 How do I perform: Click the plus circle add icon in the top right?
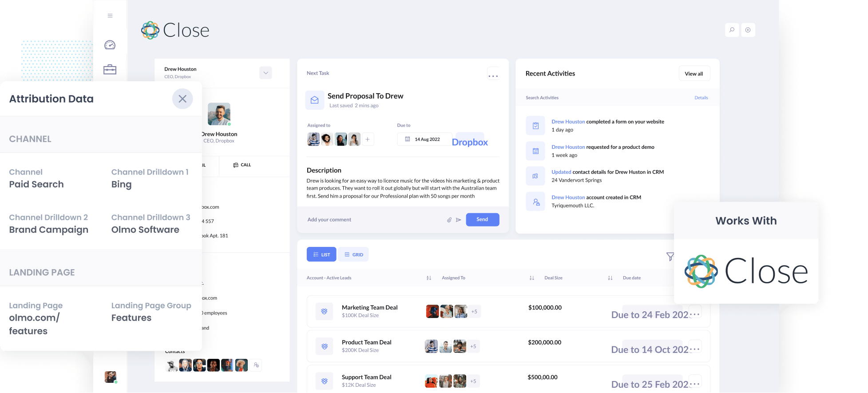[748, 30]
